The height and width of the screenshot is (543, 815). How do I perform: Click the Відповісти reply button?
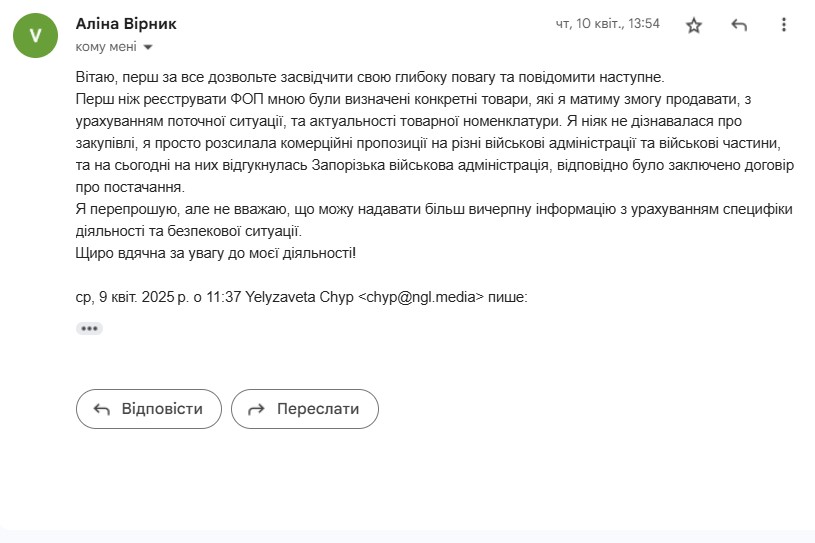click(x=149, y=409)
